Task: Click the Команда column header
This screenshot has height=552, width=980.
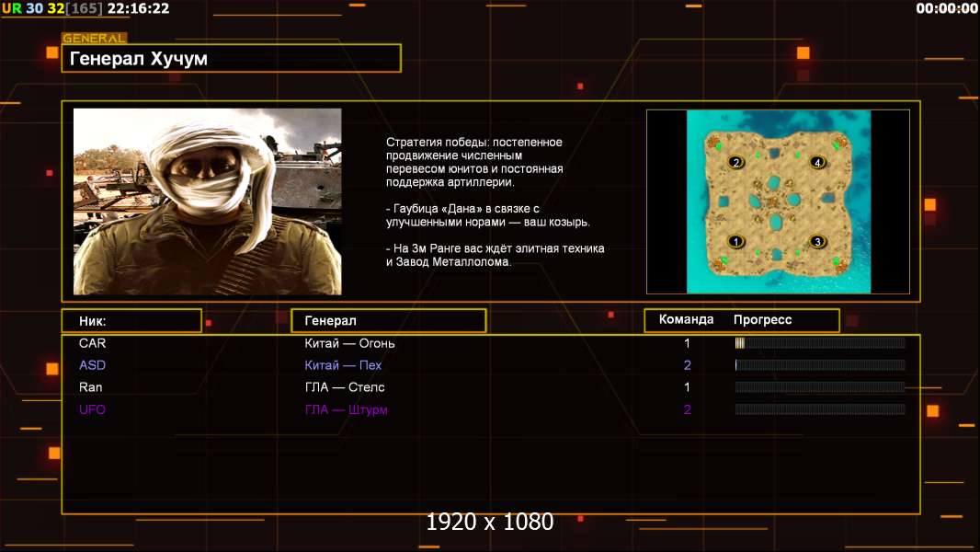Action: click(x=686, y=320)
